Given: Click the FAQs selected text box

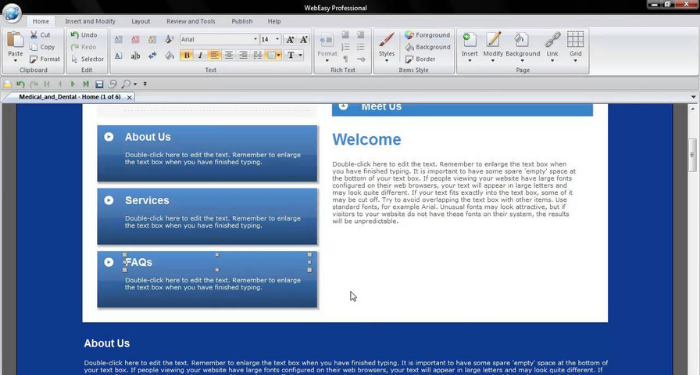Looking at the screenshot, I should click(x=217, y=262).
